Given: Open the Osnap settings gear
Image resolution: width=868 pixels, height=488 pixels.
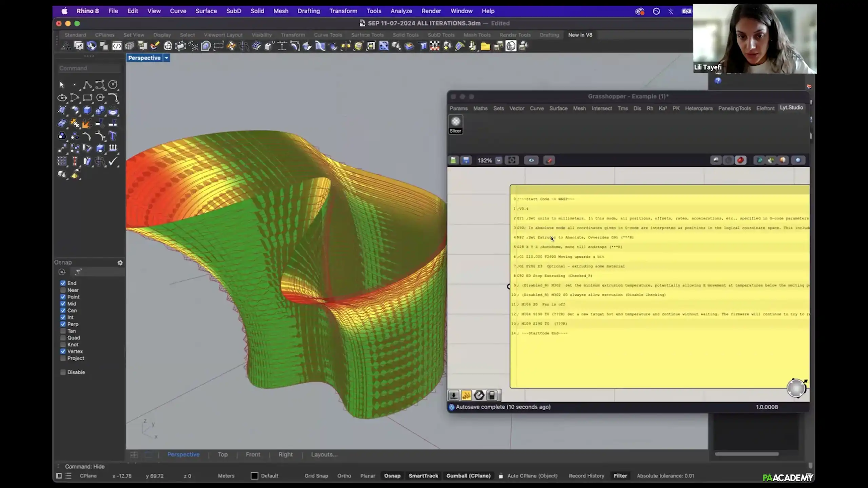Looking at the screenshot, I should [x=120, y=263].
